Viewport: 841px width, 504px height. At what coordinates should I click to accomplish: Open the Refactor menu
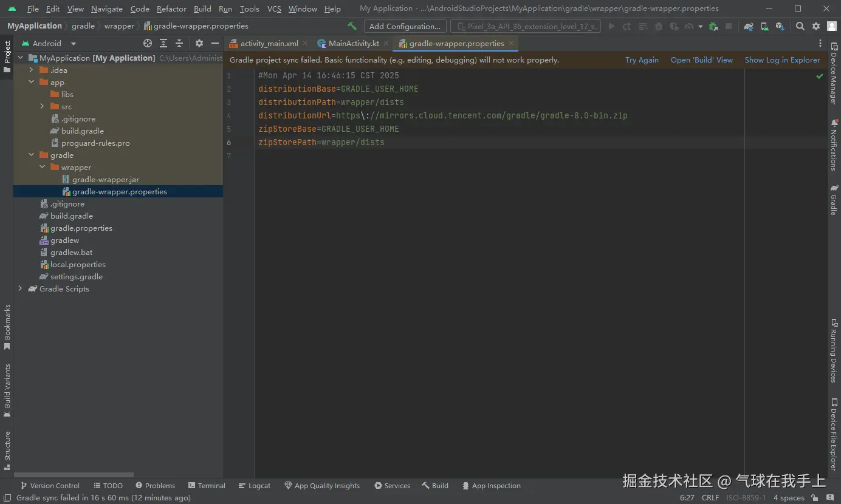[171, 9]
